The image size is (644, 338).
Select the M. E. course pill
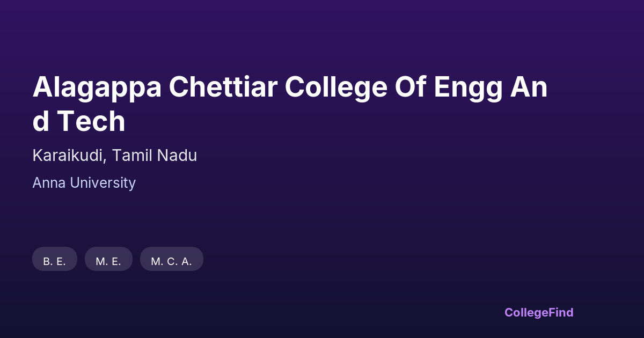[108, 261]
